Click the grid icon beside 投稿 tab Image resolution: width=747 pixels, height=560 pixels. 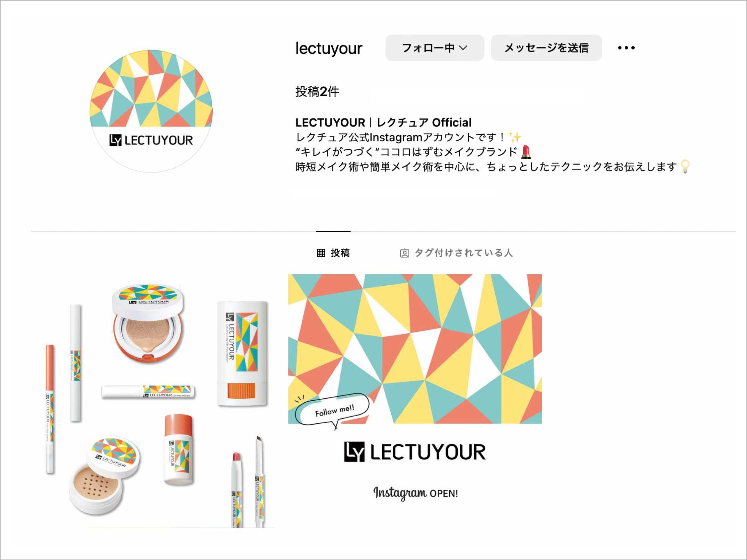[321, 253]
